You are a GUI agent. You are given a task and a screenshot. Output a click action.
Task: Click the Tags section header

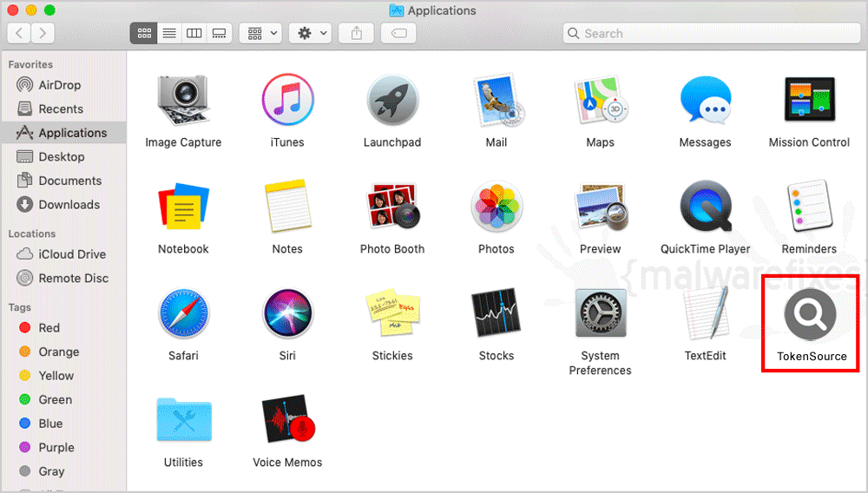tap(19, 307)
